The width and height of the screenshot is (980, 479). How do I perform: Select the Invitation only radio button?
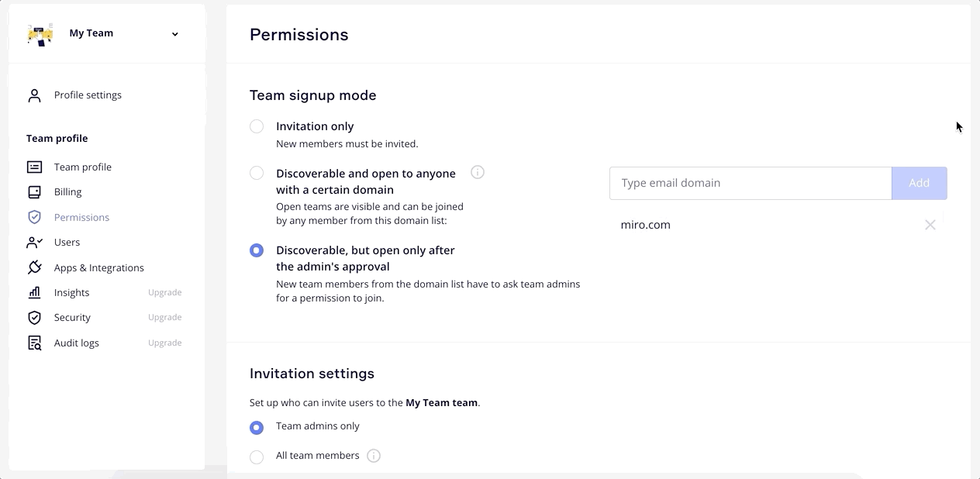[257, 126]
